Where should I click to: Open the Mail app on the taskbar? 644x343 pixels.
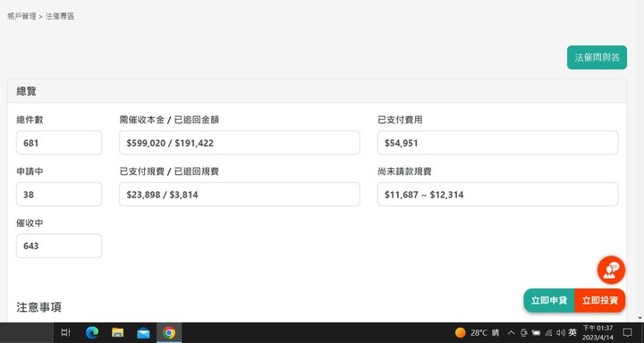pyautogui.click(x=143, y=333)
